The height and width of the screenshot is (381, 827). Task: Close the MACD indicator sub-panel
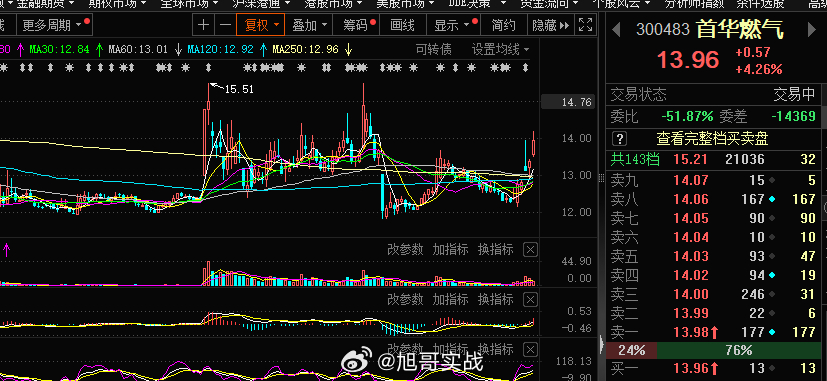pos(531,300)
